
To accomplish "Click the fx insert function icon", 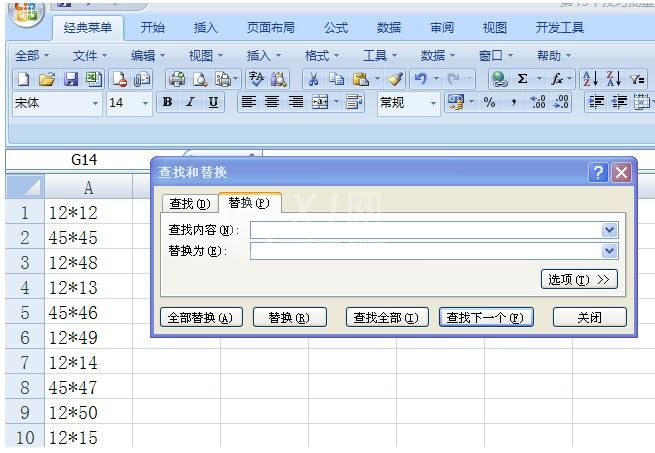I will (x=556, y=79).
